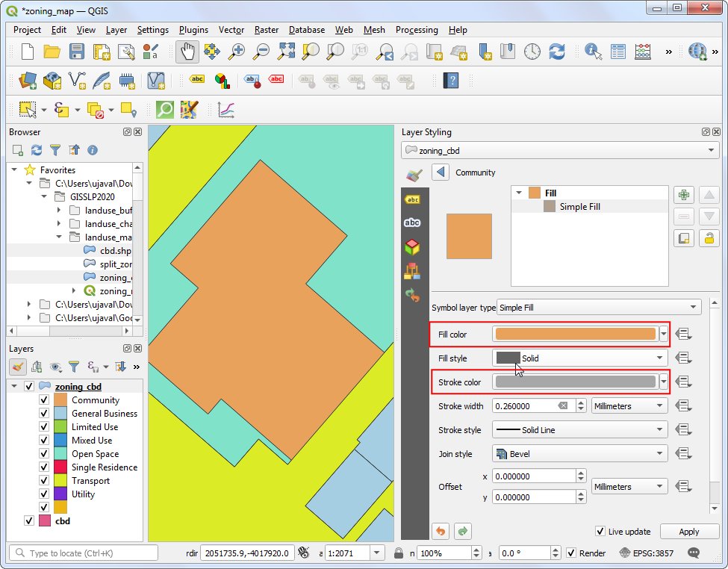Add a new symbol layer with green plus
Viewport: 728px width, 569px height.
click(x=684, y=195)
